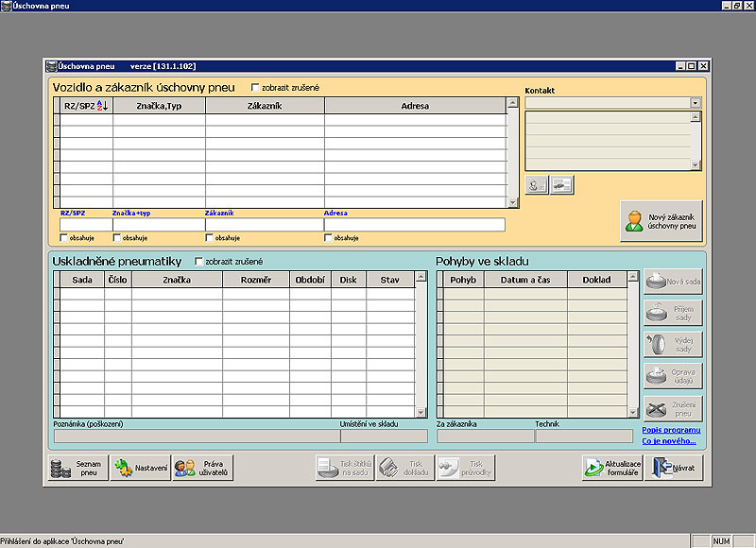
Task: Click the Technik field
Action: point(584,437)
